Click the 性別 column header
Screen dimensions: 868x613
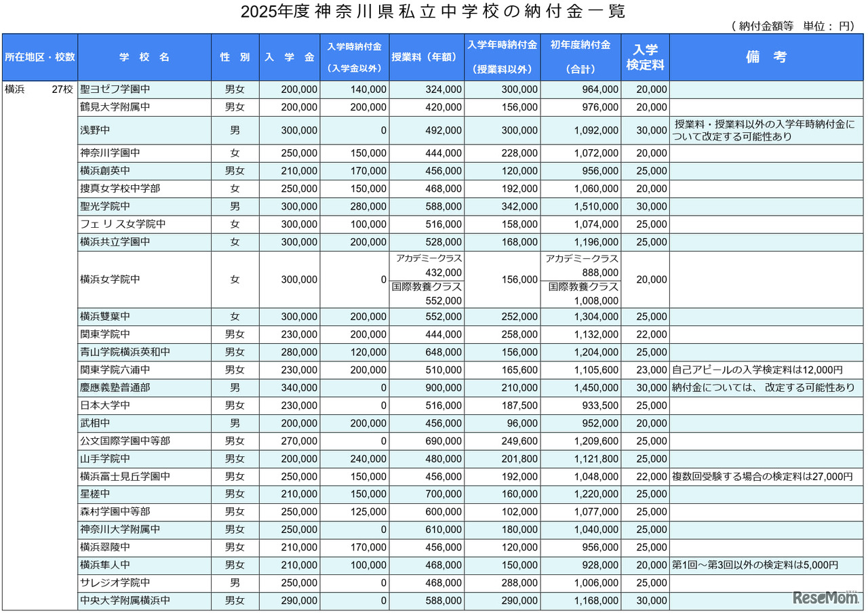coord(235,58)
